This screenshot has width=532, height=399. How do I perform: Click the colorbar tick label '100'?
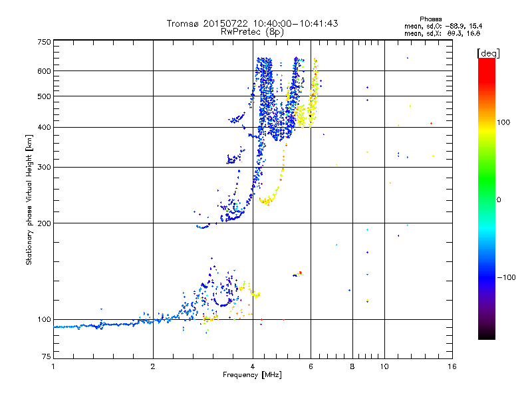click(503, 122)
